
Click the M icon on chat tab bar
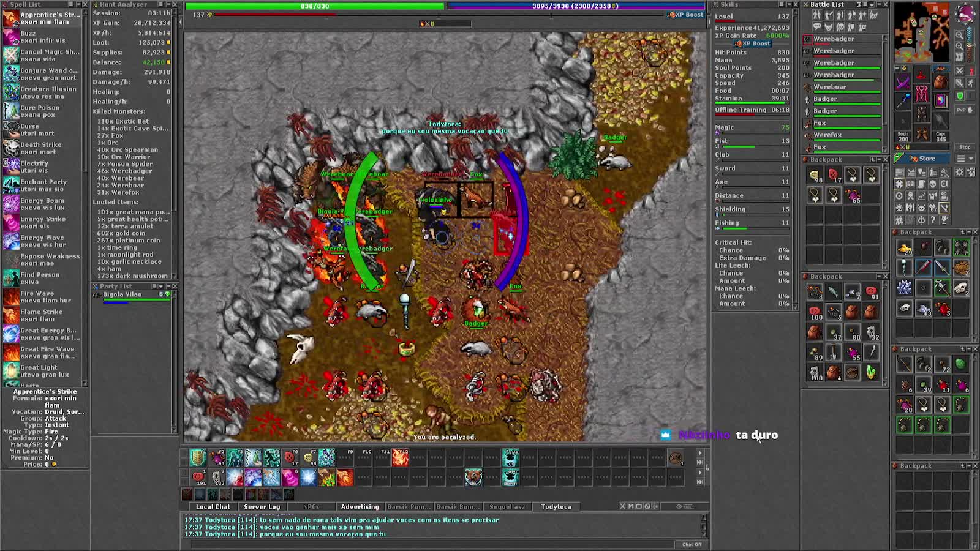[631, 506]
